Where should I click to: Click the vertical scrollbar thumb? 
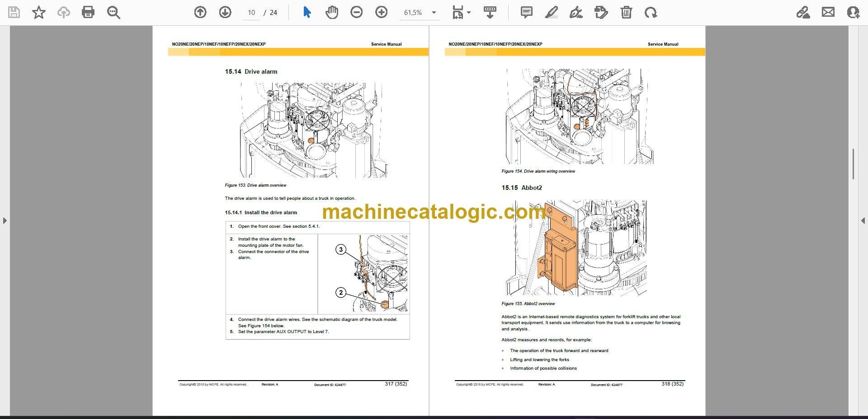pos(853,164)
